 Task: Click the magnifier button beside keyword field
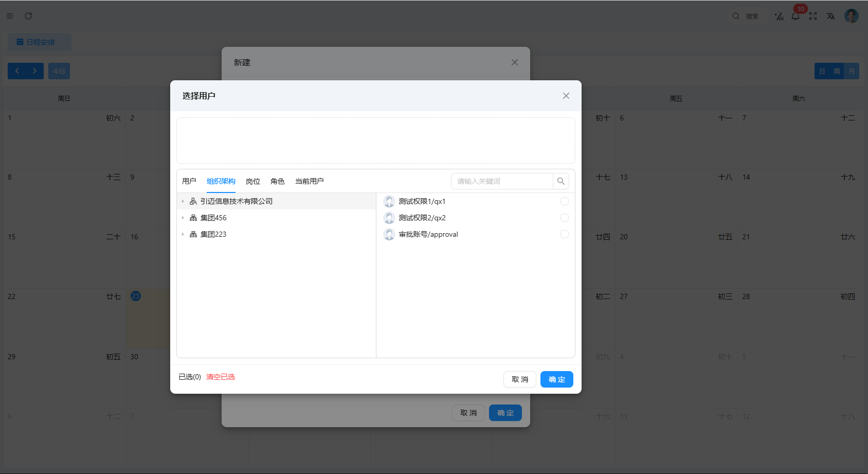point(561,181)
